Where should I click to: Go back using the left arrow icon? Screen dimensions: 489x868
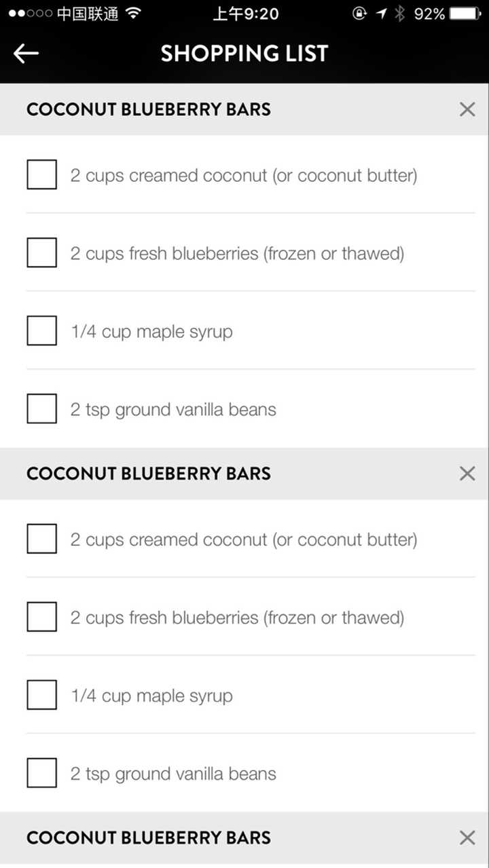click(x=26, y=54)
